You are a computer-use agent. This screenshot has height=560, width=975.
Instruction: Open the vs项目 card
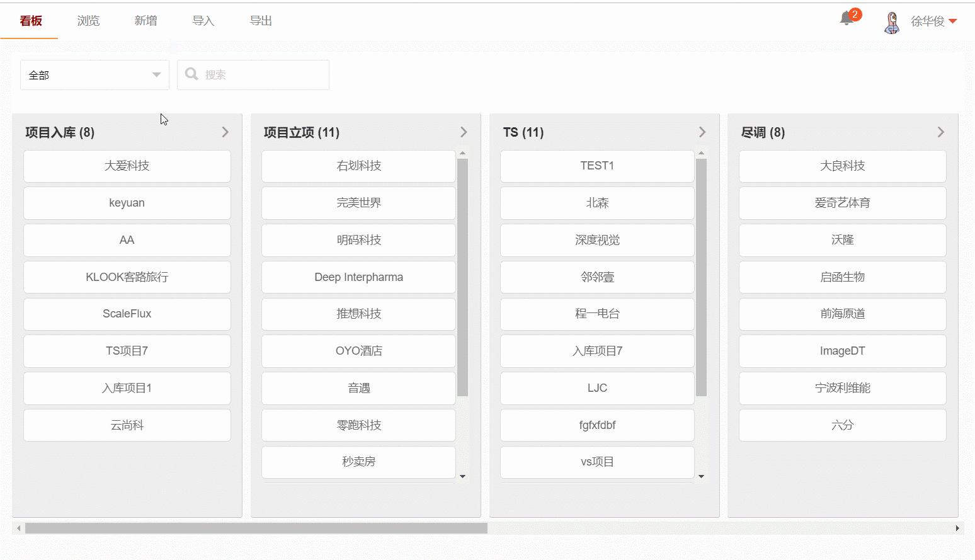(597, 462)
